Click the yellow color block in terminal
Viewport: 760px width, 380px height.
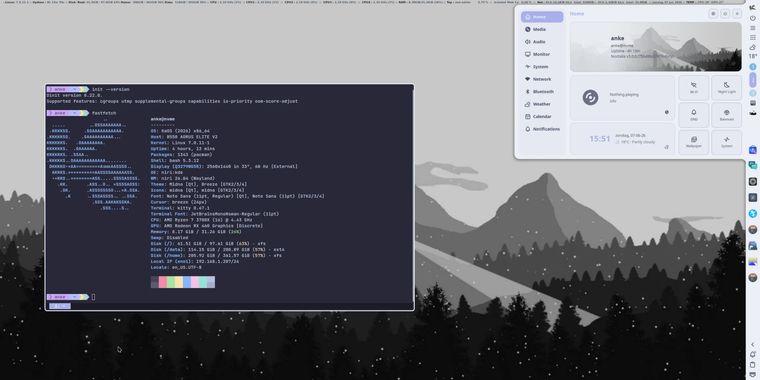179,282
